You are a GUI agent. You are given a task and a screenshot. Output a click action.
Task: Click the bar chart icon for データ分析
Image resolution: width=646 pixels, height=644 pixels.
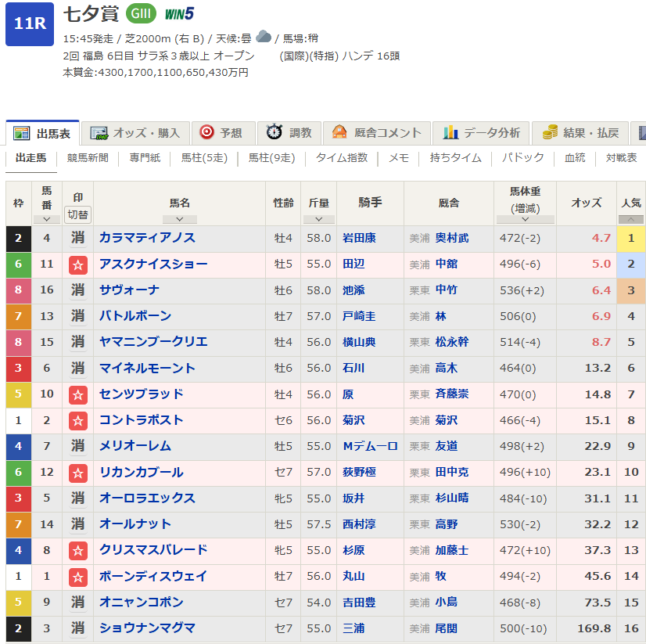point(450,132)
